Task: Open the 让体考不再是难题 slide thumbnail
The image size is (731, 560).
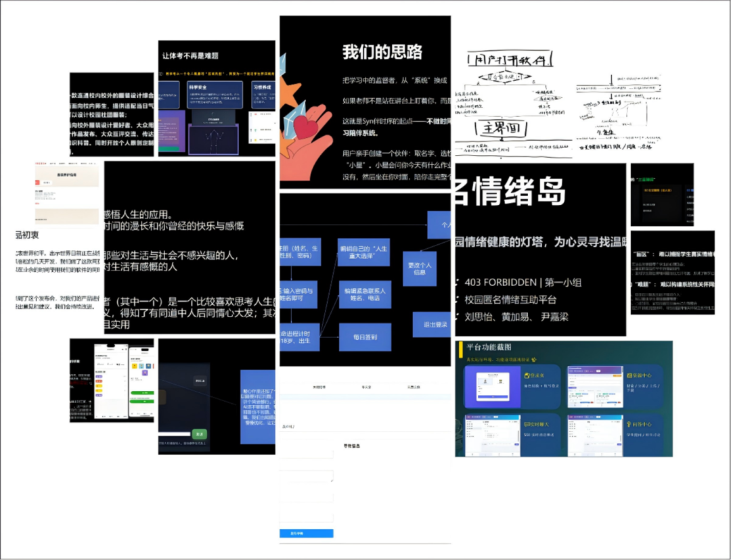Action: pos(217,98)
